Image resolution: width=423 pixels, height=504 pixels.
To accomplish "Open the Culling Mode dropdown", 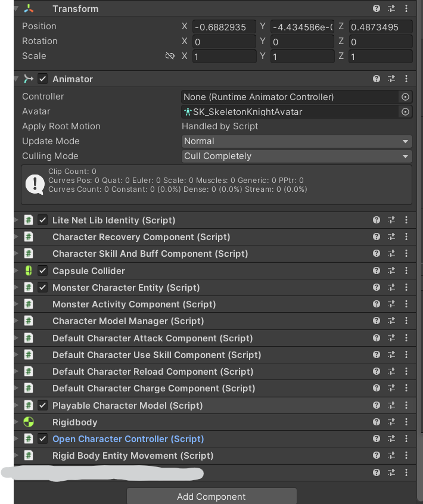I will tap(296, 156).
